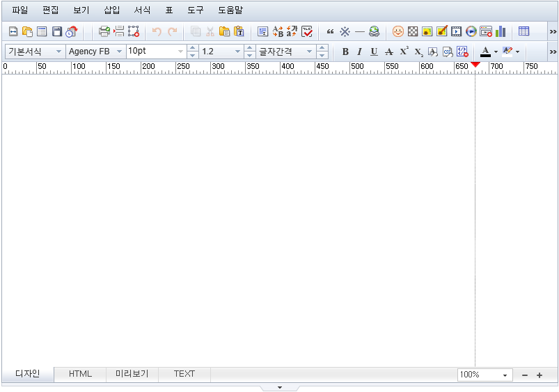Open the 글자간격 letter spacing dropdown
Screen dimensions: 559x392
pos(286,52)
